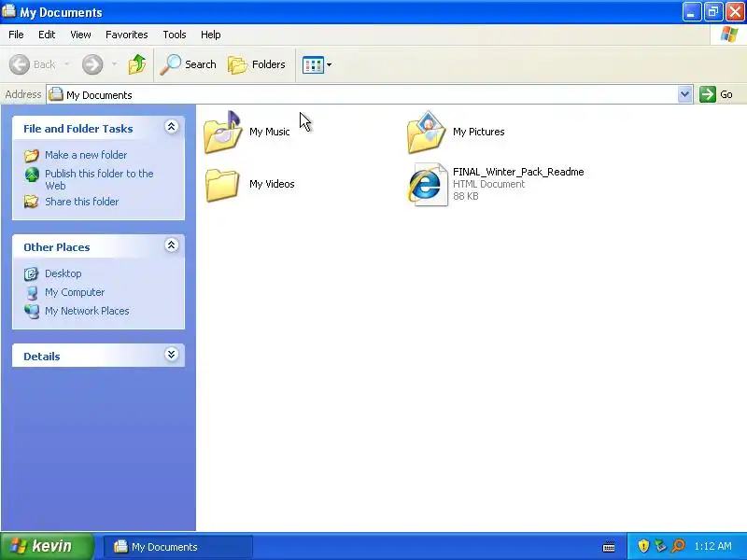Viewport: 747px width, 560px height.
Task: Open the Views dropdown arrow
Action: (329, 64)
